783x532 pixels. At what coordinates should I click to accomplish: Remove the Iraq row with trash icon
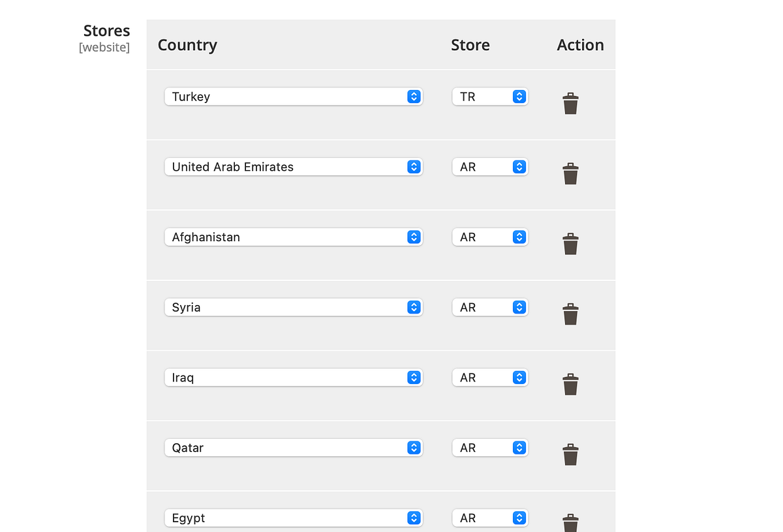570,384
